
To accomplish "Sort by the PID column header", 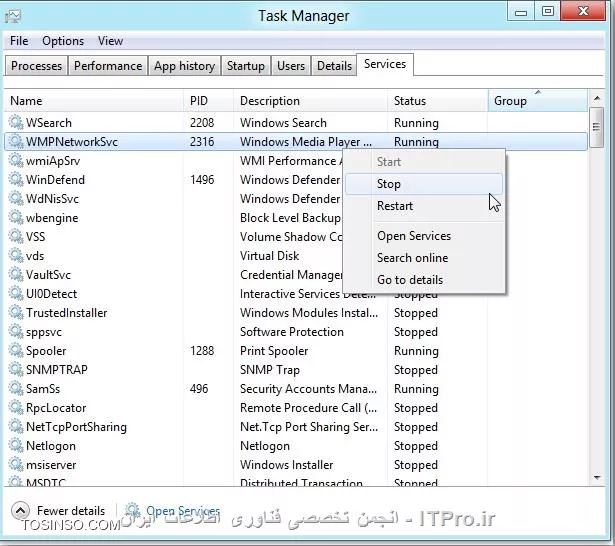I will [208, 101].
